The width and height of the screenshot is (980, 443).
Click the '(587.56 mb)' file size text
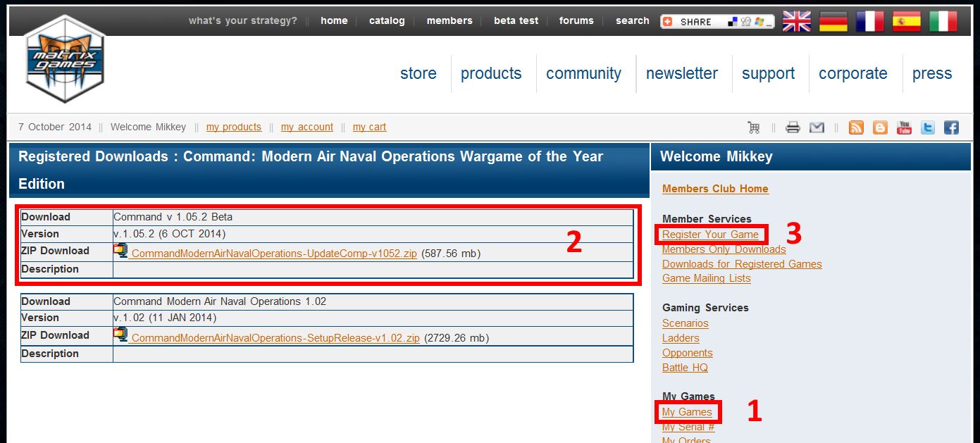tap(451, 254)
